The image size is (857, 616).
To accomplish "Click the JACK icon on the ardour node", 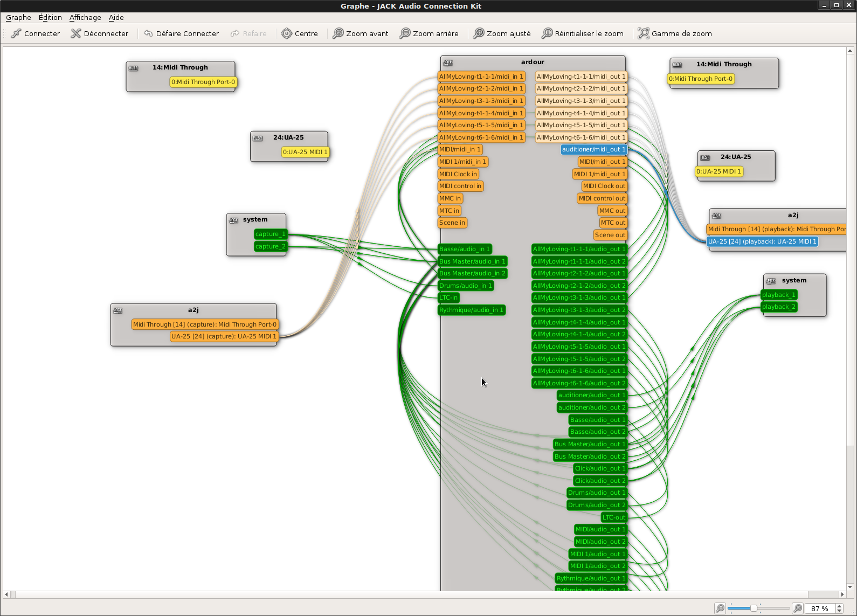I will (x=448, y=63).
